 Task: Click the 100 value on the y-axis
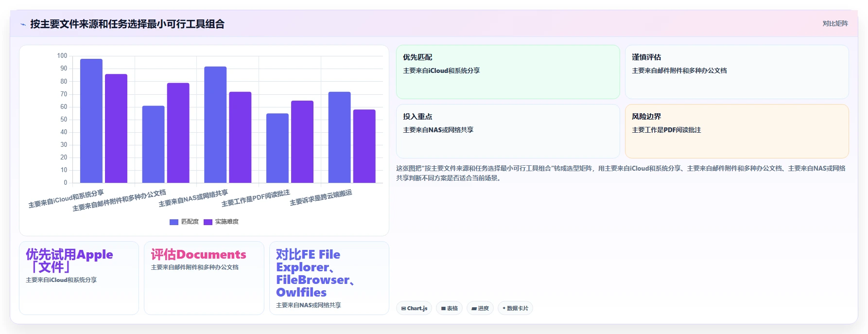pos(62,56)
